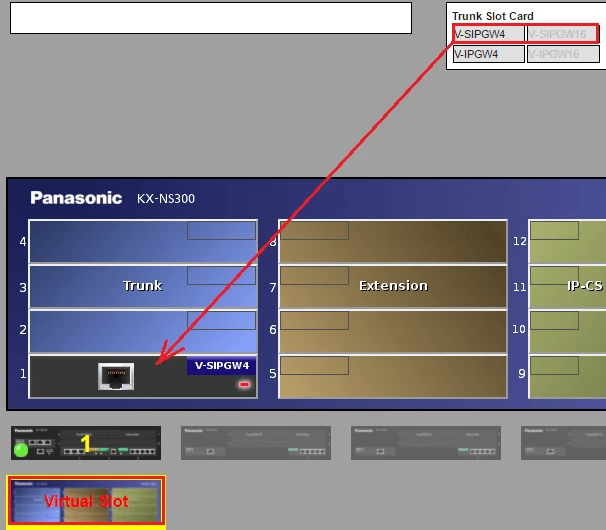Click the V-SIPGW4 label in slot 1
This screenshot has height=530, width=606.
[221, 367]
